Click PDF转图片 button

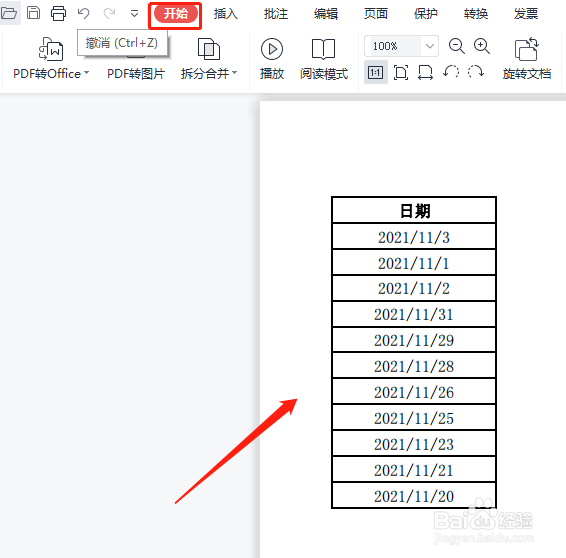click(x=136, y=74)
